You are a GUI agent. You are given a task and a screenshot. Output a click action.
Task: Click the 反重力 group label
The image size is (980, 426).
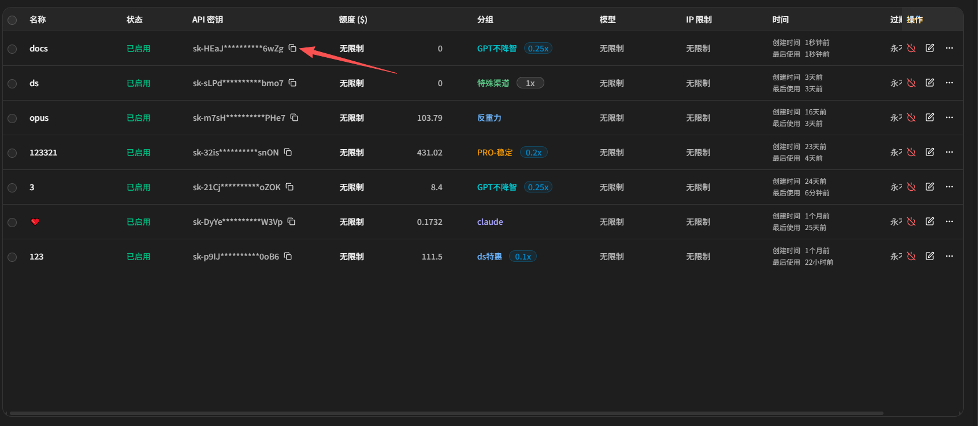[x=489, y=118]
